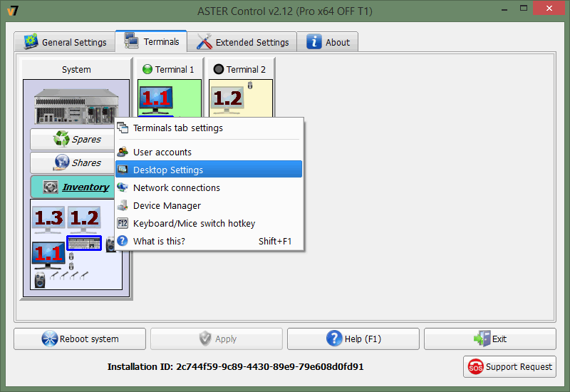Open Network connections from the menu
The image size is (570, 392).
[x=209, y=187]
